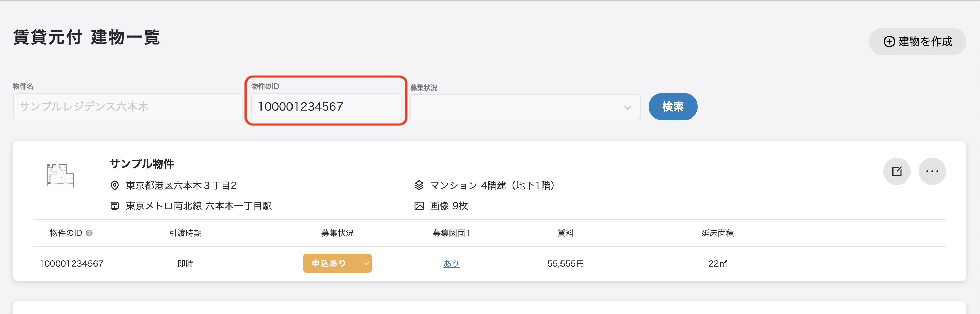Click the 物件のID search field
This screenshot has height=314, width=980.
click(327, 107)
